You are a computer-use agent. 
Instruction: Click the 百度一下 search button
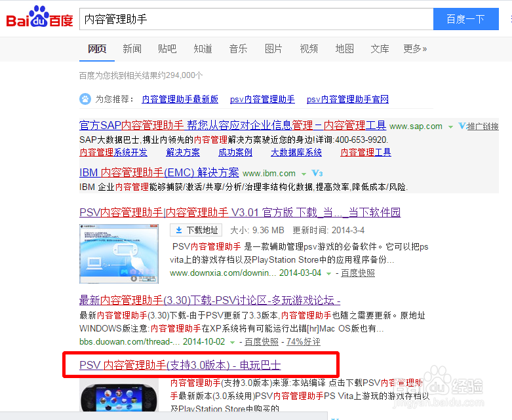coord(466,19)
